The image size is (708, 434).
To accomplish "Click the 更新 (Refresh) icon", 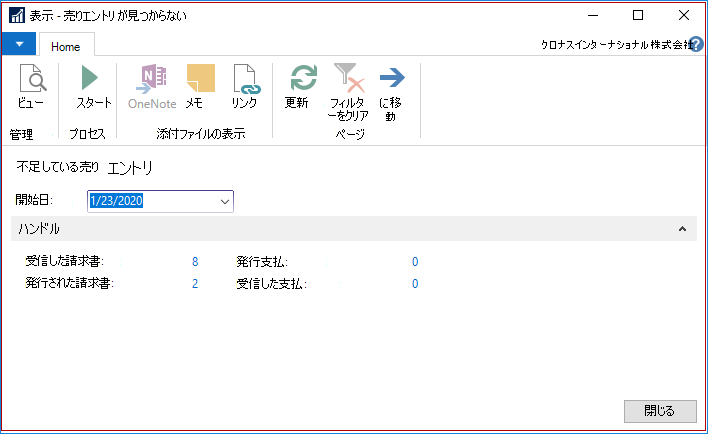I will 303,78.
